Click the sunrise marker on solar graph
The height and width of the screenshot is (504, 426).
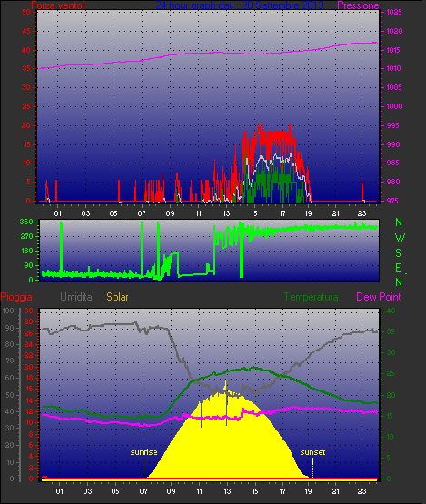[144, 452]
